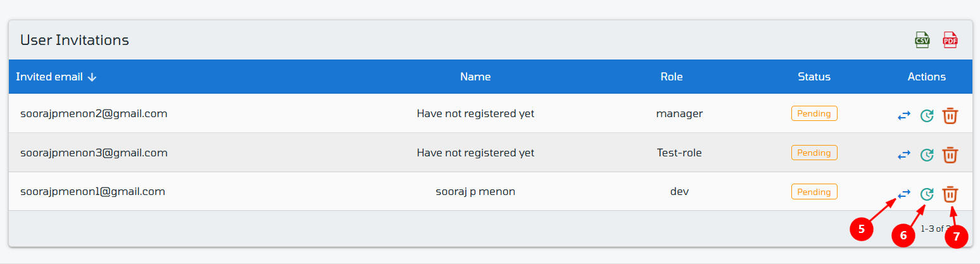Select the Pending badge for Test-role row
Image resolution: width=980 pixels, height=264 pixels.
tap(814, 153)
